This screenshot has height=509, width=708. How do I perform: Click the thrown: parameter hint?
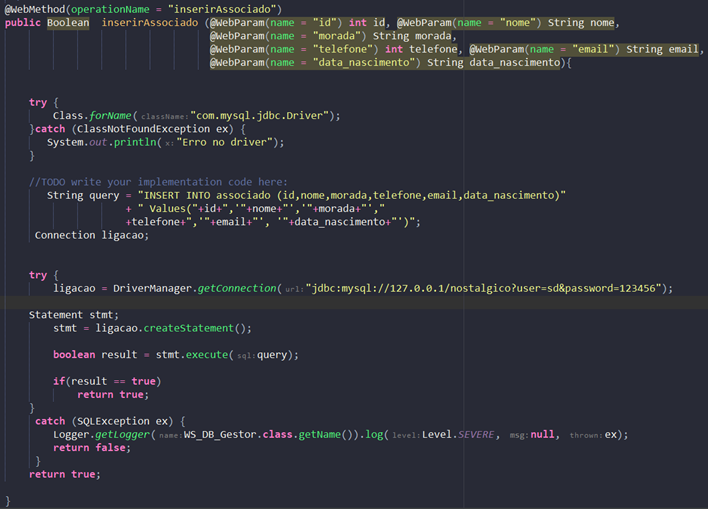click(586, 435)
